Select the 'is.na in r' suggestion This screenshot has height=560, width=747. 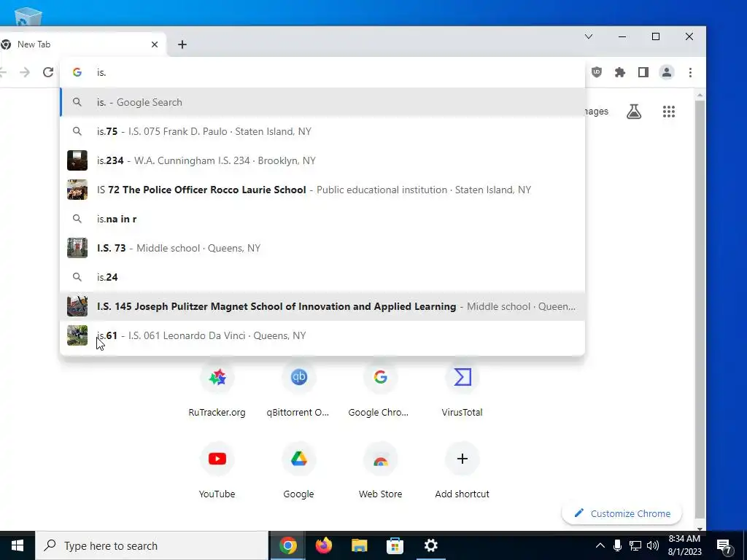322,219
